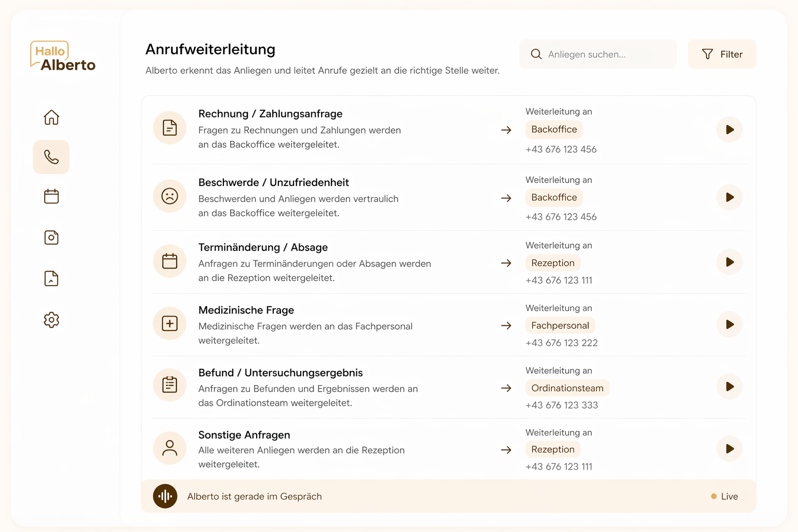Click number +43 676 123 111 under Terminänderung
Image resolution: width=798 pixels, height=532 pixels.
tap(559, 280)
